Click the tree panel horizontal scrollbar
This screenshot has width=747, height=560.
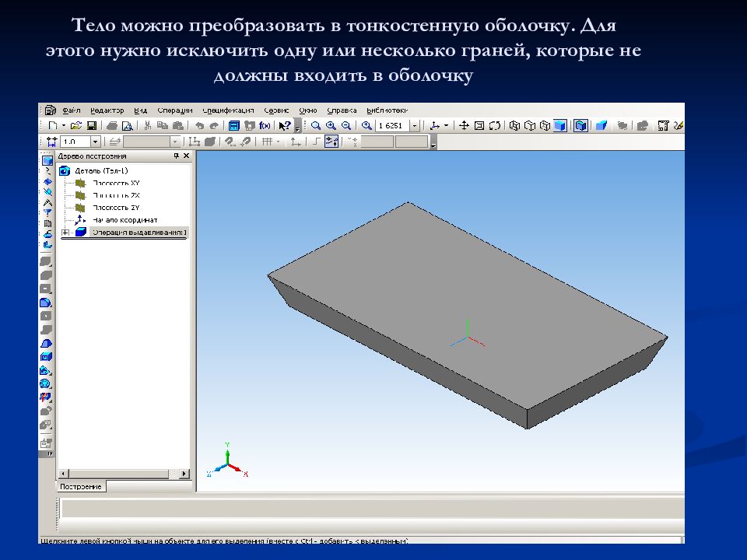(x=124, y=474)
